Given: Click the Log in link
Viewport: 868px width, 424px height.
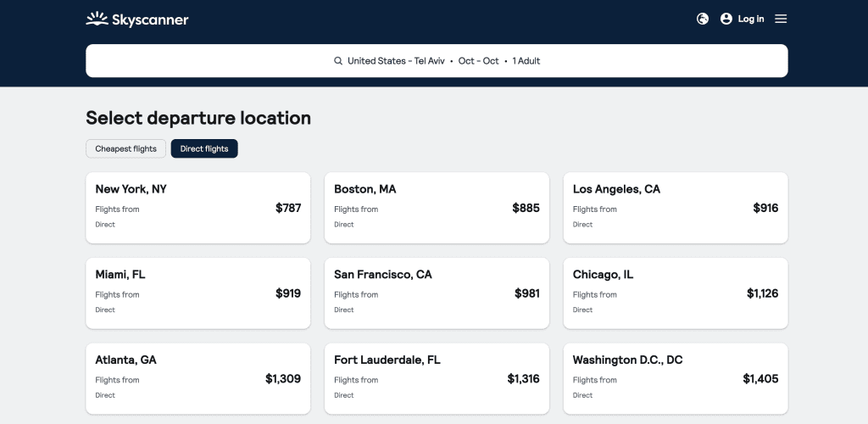Looking at the screenshot, I should pos(751,19).
